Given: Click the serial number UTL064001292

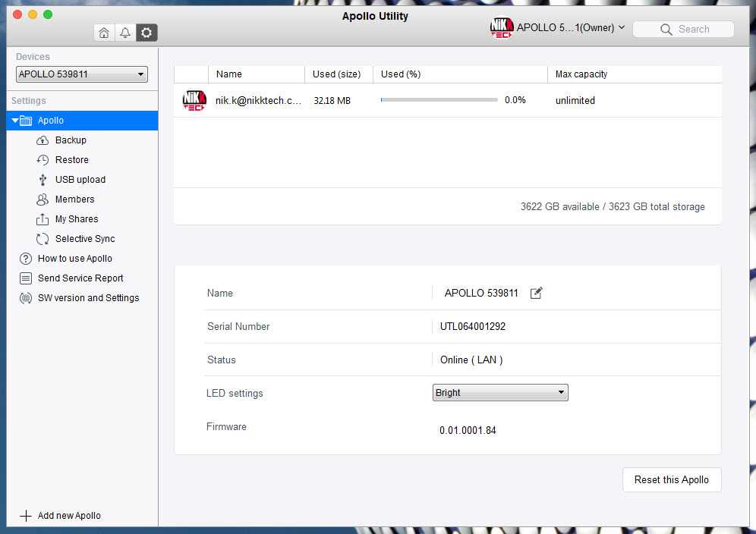Looking at the screenshot, I should click(472, 327).
